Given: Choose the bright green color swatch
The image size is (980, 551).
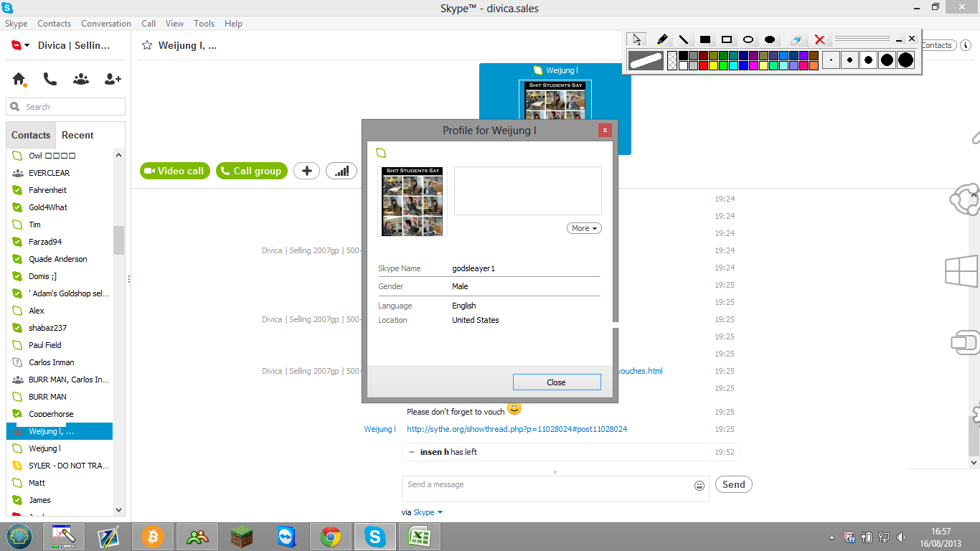Looking at the screenshot, I should [x=723, y=65].
